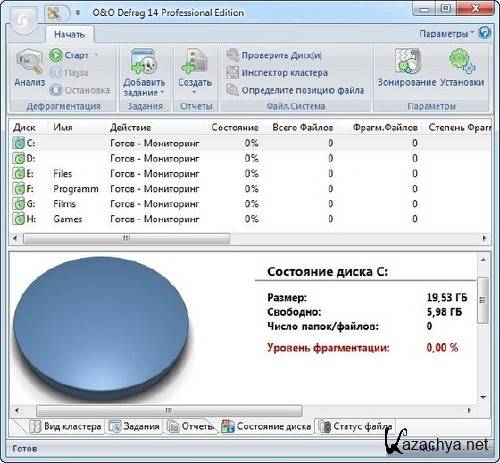Open the quick access toolbar customize arrow

(x=78, y=13)
